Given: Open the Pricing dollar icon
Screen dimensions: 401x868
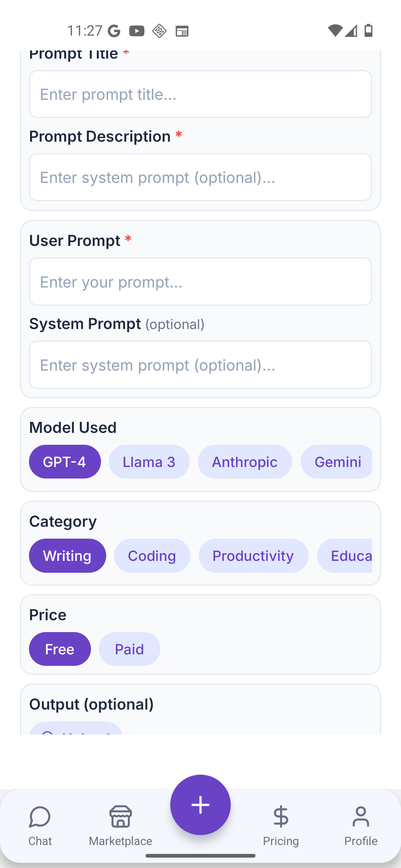Looking at the screenshot, I should tap(281, 817).
